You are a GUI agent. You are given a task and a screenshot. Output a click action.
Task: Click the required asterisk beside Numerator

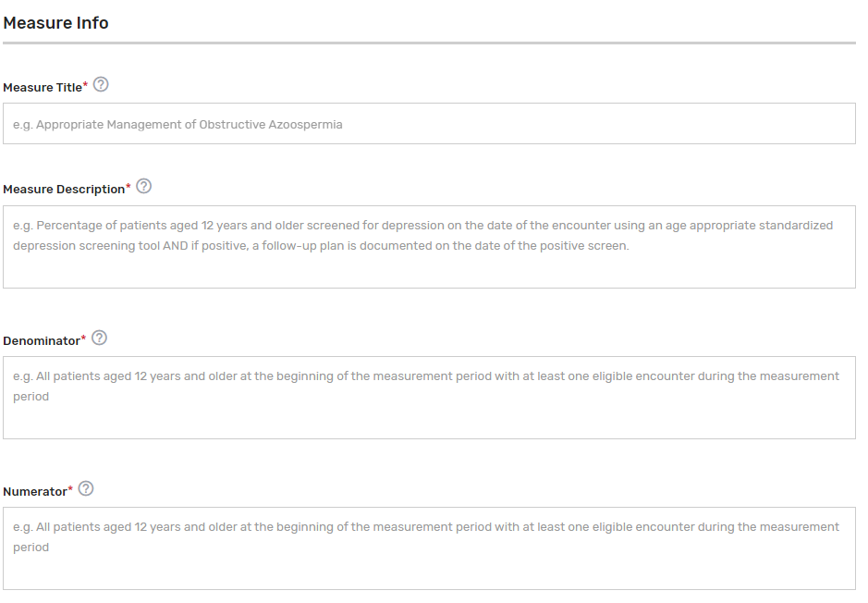pos(71,489)
